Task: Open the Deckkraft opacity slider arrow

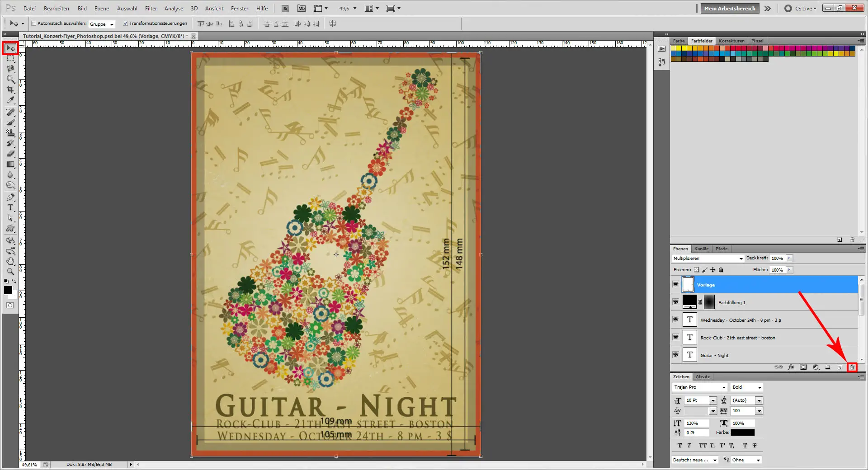Action: tap(788, 258)
